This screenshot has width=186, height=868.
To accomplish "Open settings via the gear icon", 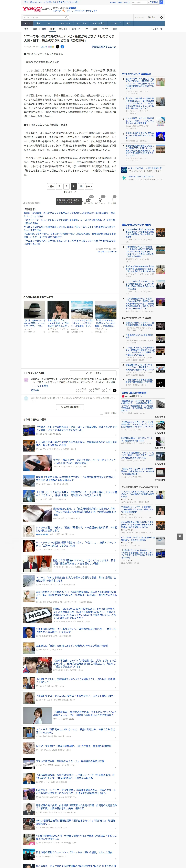I will click(161, 18).
